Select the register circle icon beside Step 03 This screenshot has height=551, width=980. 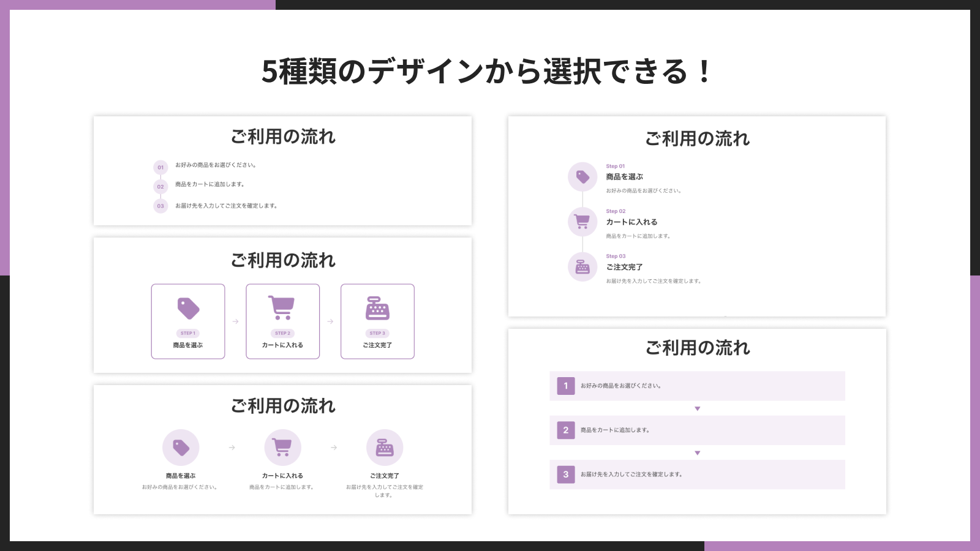click(x=582, y=267)
